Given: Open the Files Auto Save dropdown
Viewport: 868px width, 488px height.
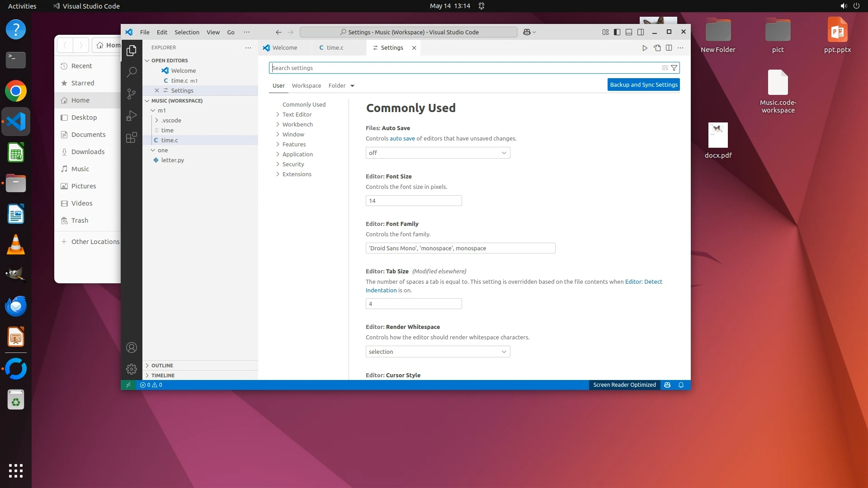Looking at the screenshot, I should (438, 153).
